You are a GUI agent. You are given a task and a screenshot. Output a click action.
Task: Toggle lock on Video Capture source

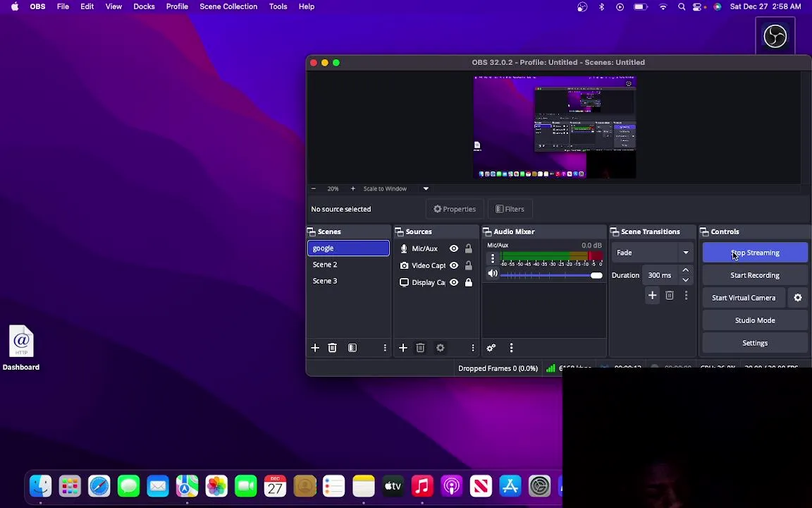click(469, 265)
